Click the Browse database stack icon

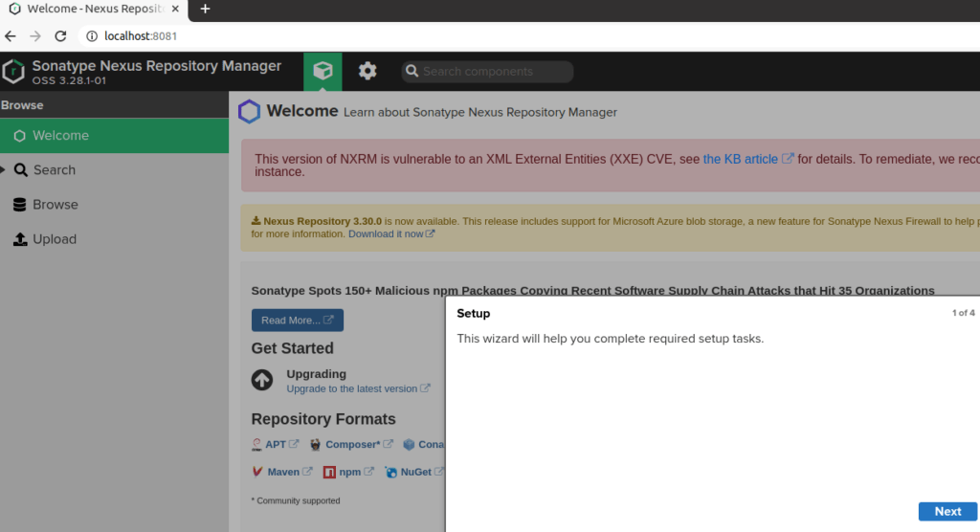pyautogui.click(x=19, y=205)
